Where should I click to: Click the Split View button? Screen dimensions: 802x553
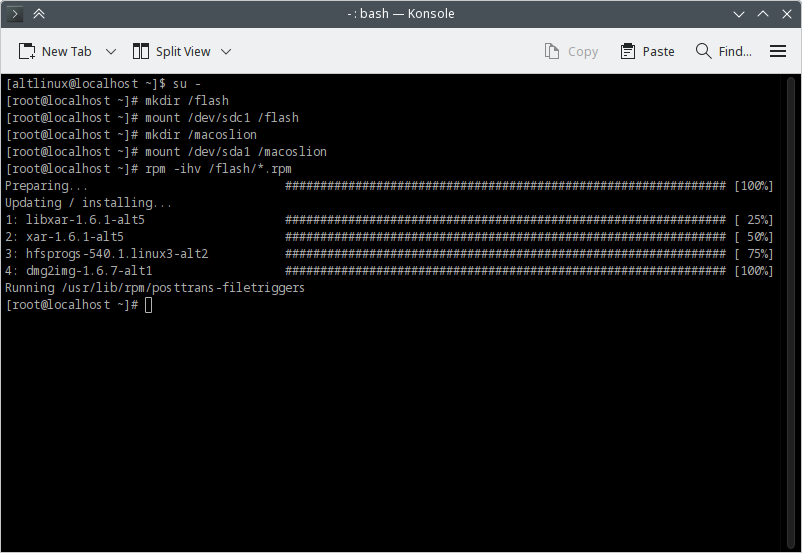(171, 51)
